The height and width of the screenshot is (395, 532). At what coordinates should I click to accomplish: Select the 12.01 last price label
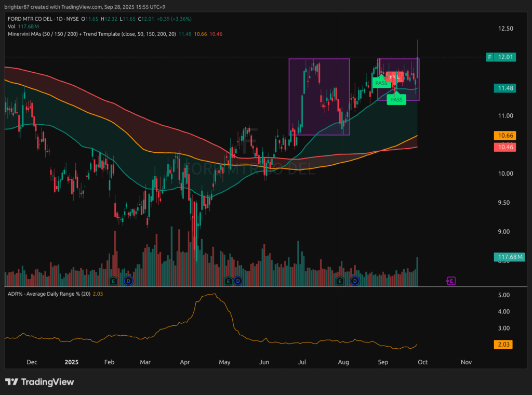pyautogui.click(x=505, y=57)
